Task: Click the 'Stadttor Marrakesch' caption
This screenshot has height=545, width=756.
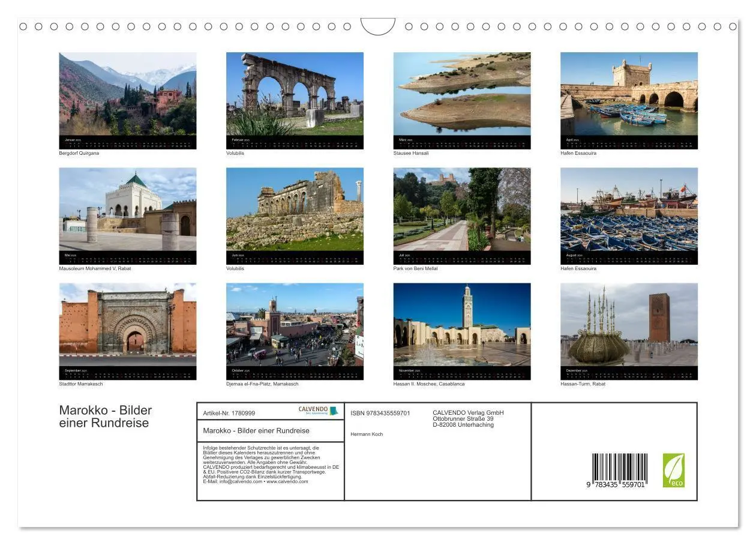Action: point(81,384)
